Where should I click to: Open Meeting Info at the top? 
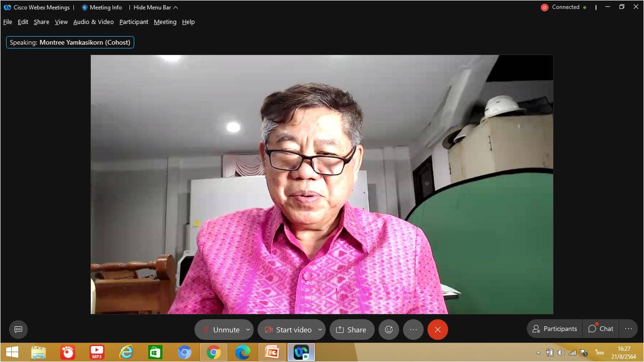(x=102, y=8)
